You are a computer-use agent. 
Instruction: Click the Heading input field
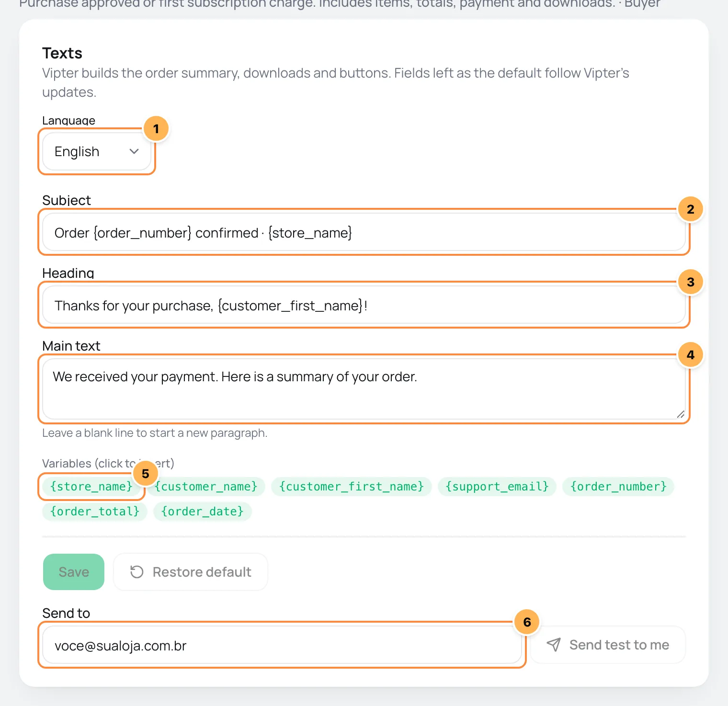click(364, 305)
